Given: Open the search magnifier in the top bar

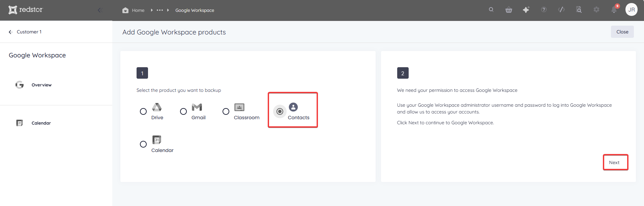Looking at the screenshot, I should coord(491,10).
